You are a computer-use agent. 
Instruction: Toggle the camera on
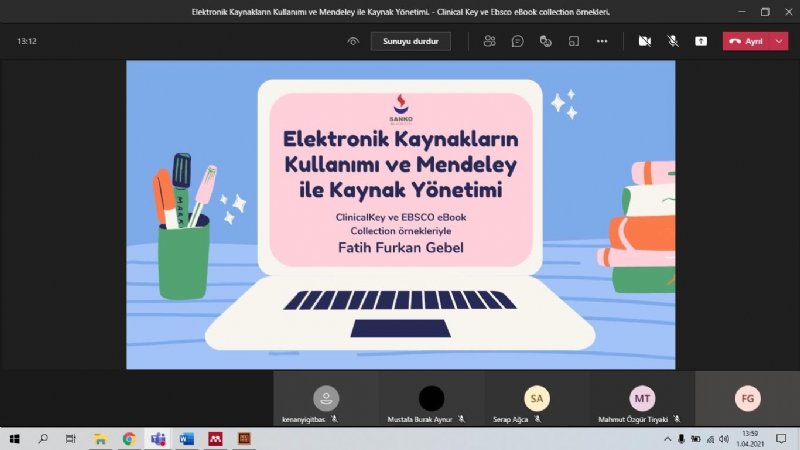[645, 41]
